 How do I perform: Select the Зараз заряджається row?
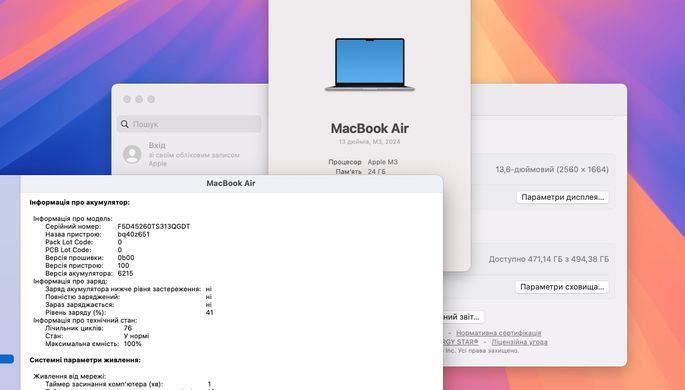128,304
